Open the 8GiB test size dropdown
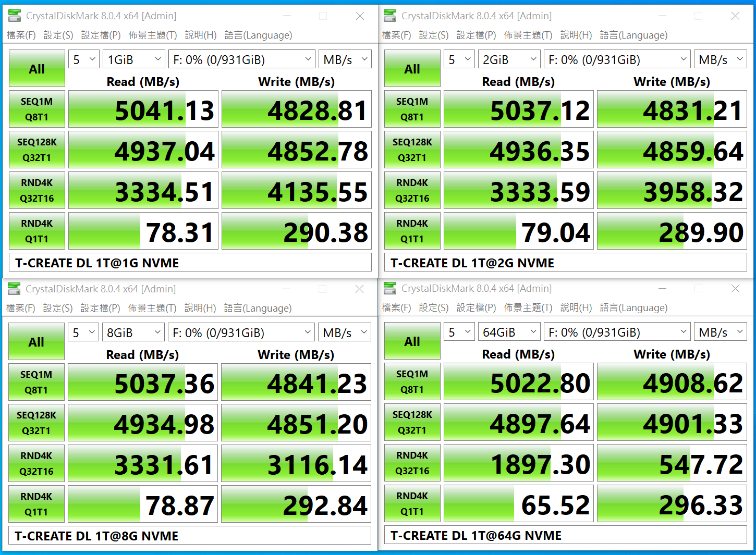This screenshot has width=756, height=555. (x=133, y=332)
